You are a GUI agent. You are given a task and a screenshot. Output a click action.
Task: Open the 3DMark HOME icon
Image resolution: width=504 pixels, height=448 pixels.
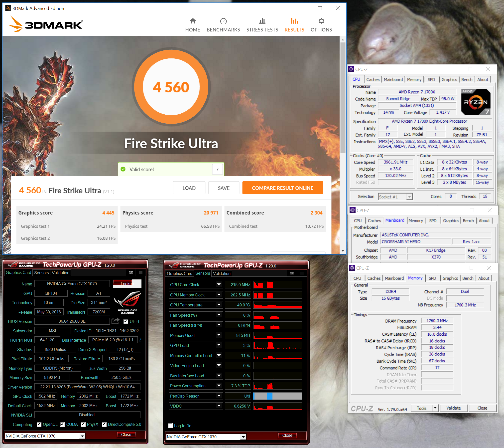tap(193, 21)
